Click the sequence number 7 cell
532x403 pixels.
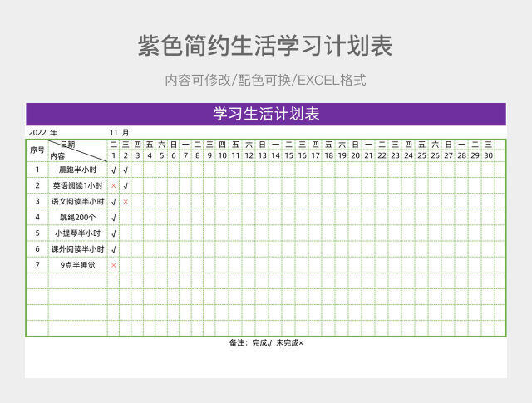coord(37,265)
